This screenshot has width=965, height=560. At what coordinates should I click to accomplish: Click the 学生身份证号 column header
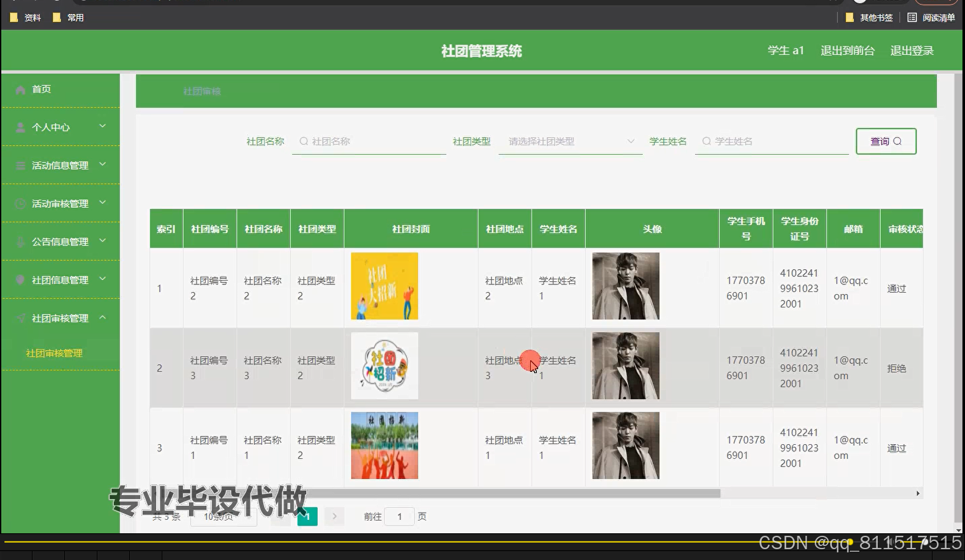coord(799,229)
